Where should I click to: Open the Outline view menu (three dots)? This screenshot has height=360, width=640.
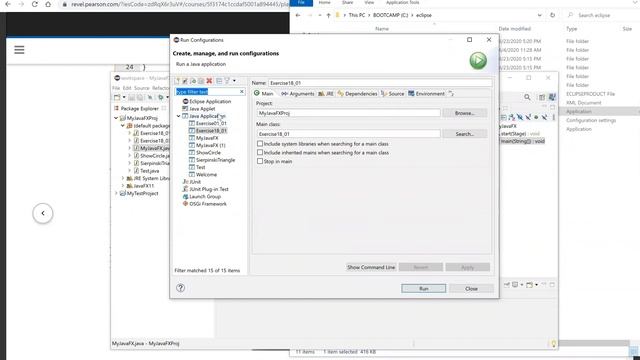pos(553,118)
